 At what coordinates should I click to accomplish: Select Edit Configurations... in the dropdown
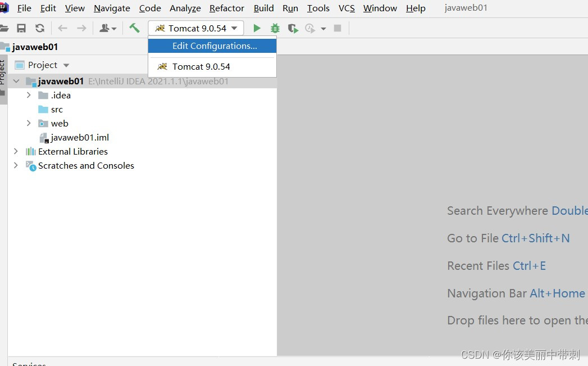(x=212, y=46)
